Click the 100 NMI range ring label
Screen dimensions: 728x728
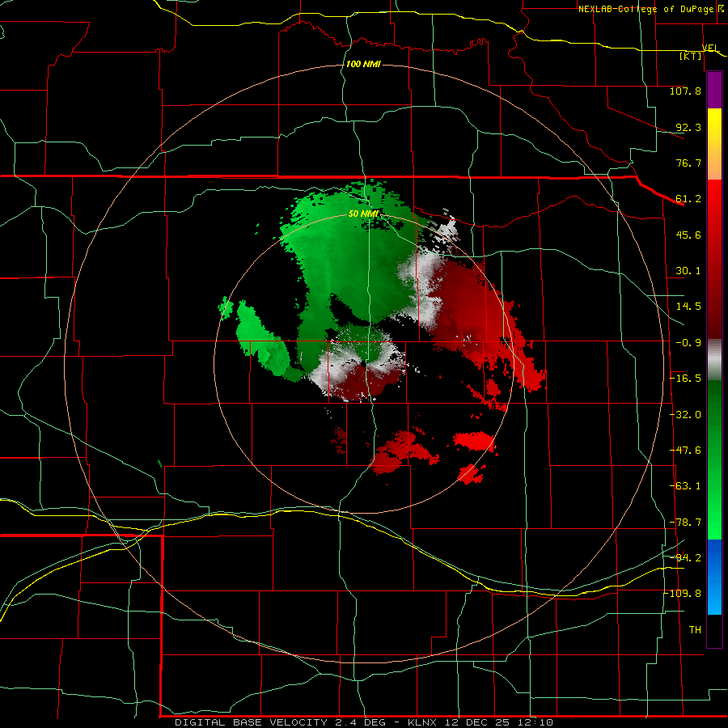(363, 64)
